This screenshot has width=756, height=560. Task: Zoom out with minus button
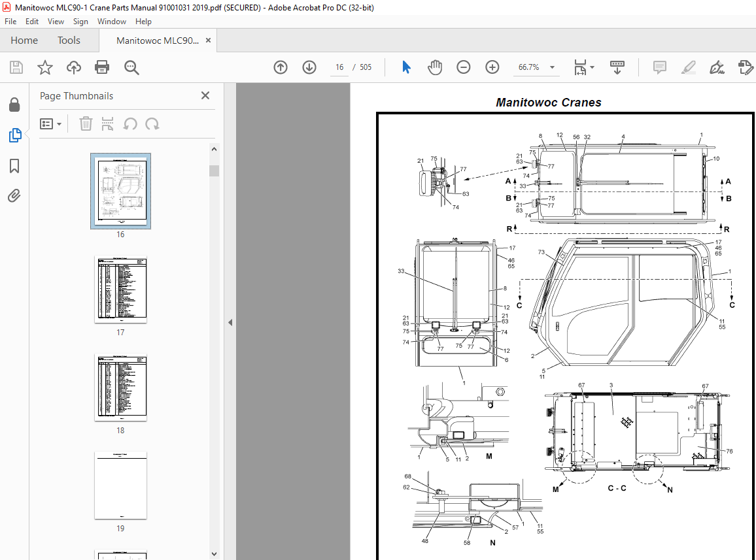point(463,67)
